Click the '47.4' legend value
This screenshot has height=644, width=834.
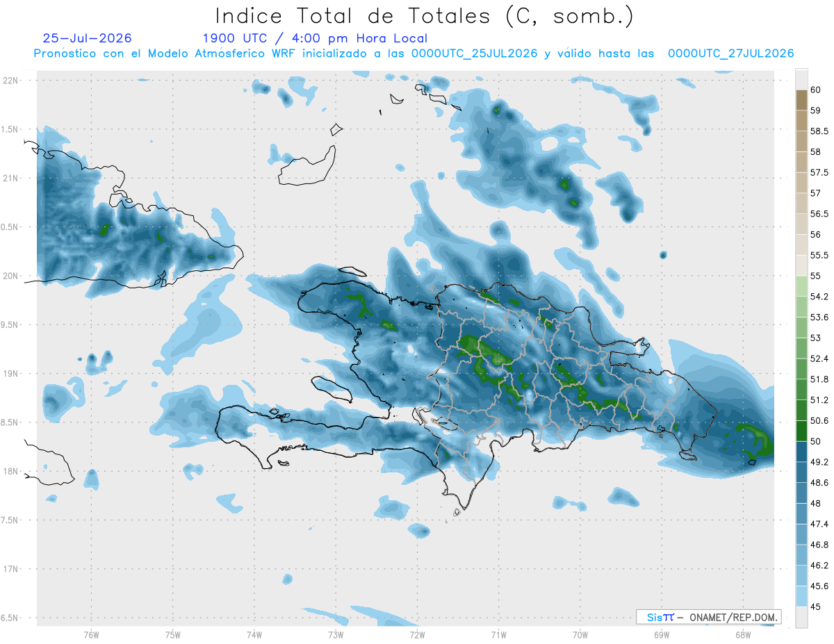(819, 524)
